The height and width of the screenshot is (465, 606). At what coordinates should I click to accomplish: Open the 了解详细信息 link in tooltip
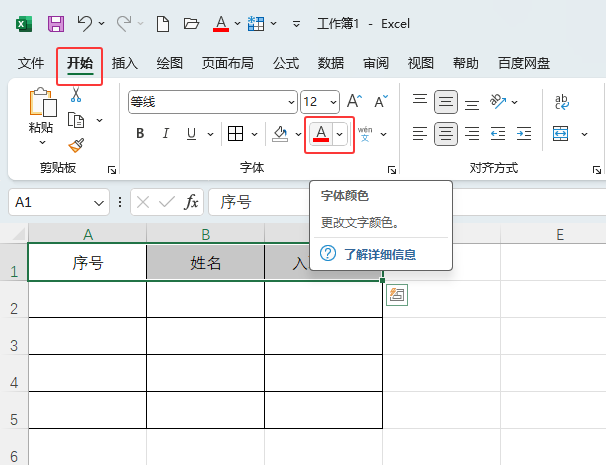click(x=380, y=254)
